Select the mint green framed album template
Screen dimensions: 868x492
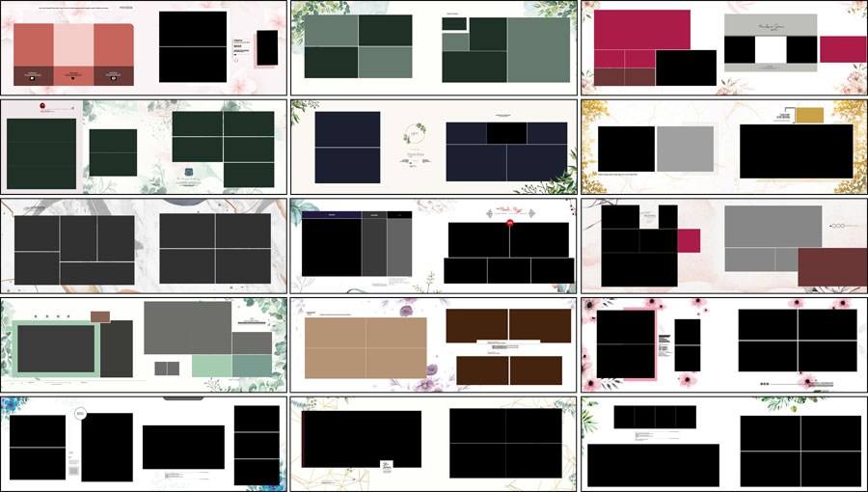point(144,344)
